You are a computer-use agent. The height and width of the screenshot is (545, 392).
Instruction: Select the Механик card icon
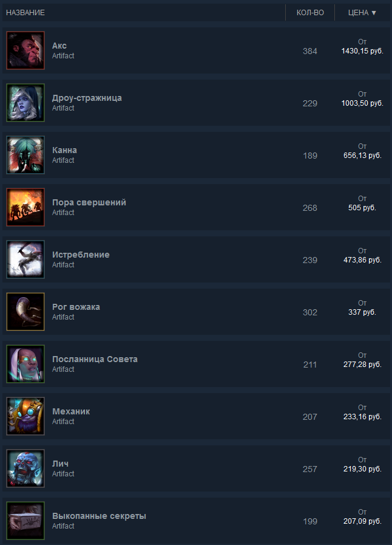point(25,416)
